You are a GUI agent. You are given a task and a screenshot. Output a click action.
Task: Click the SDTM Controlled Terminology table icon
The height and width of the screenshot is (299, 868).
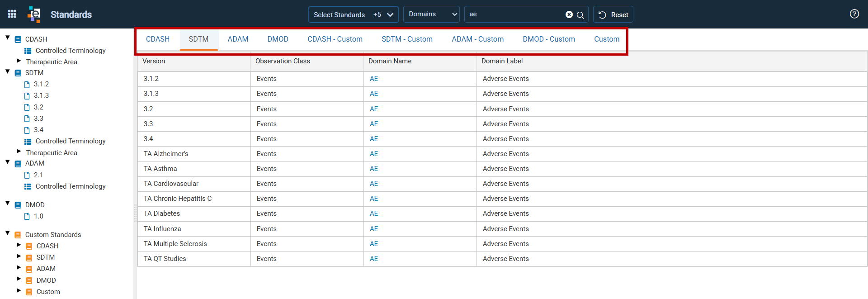tap(28, 142)
